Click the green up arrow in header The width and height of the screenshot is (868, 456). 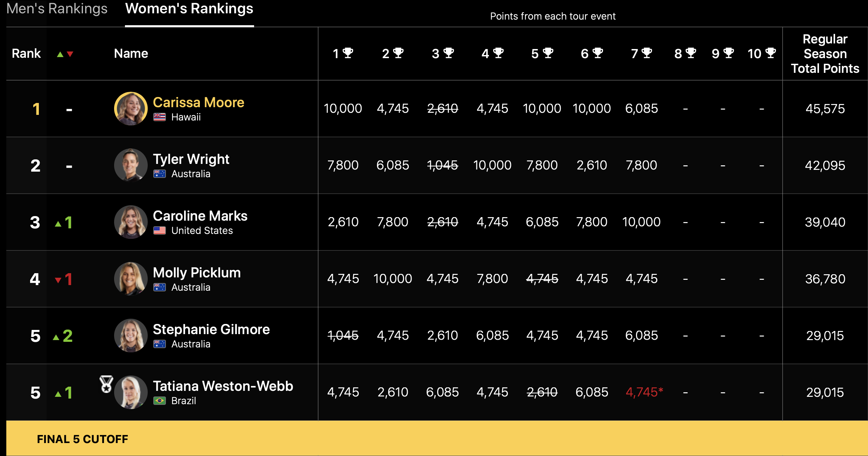[x=60, y=54]
